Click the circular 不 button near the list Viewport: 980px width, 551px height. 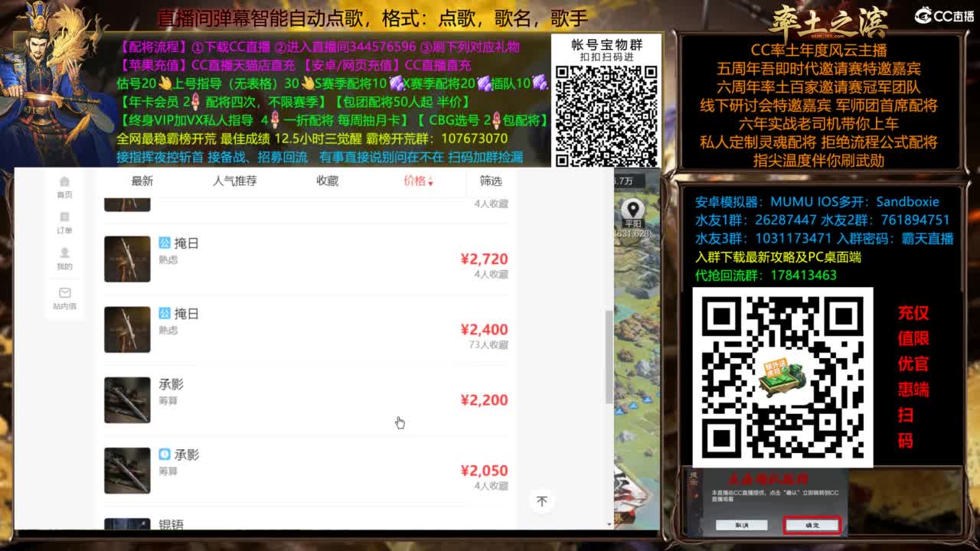(x=542, y=500)
